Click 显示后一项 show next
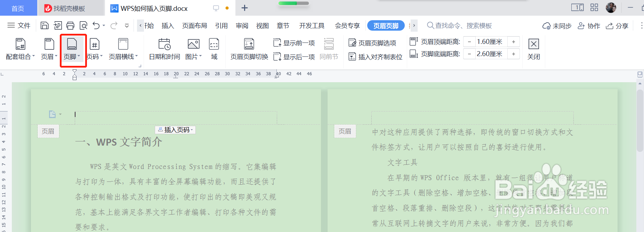644x232 pixels. 294,56
